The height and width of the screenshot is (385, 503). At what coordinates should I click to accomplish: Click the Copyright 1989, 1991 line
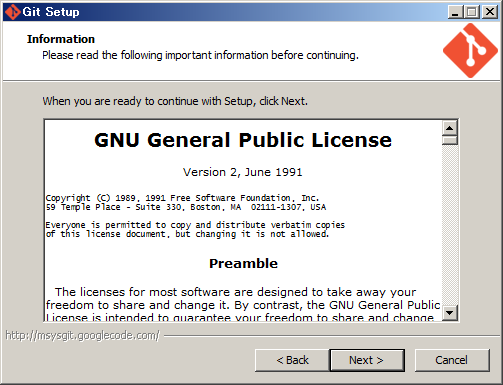183,198
